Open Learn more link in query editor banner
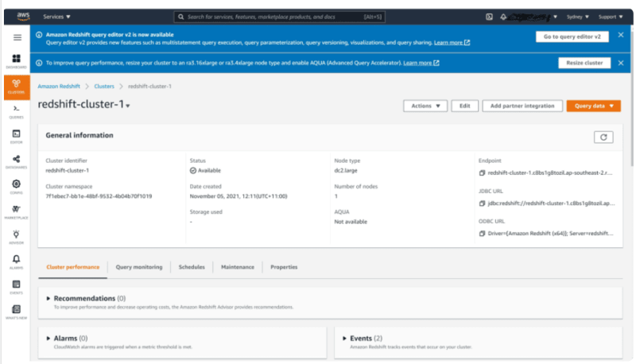This screenshot has height=364, width=636. tap(452, 43)
